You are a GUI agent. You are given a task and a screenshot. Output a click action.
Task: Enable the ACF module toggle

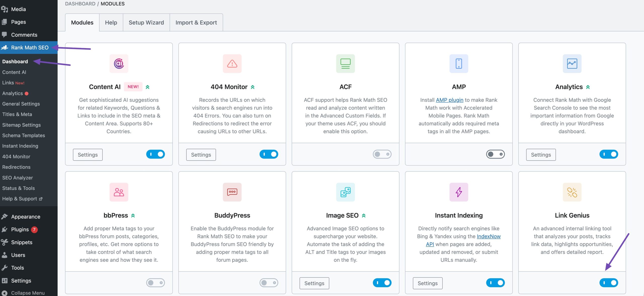click(x=382, y=154)
